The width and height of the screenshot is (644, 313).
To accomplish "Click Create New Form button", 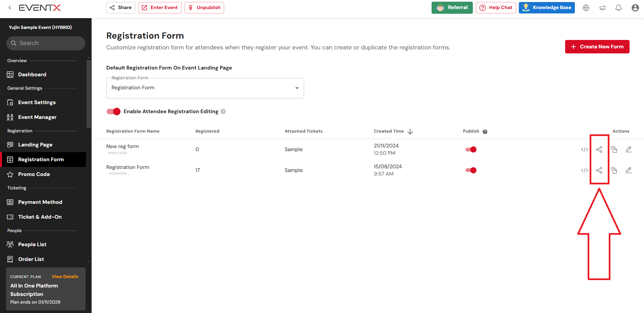I will (x=597, y=47).
